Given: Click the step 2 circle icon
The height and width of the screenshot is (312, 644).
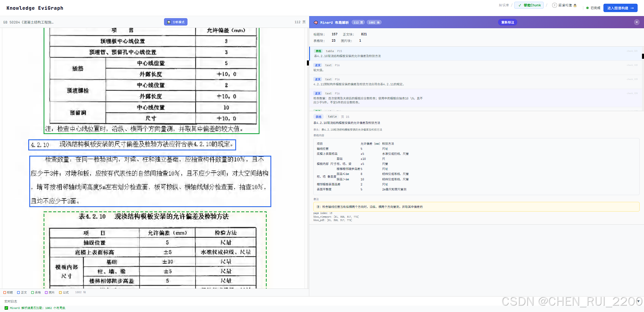Looking at the screenshot, I should pos(554,5).
